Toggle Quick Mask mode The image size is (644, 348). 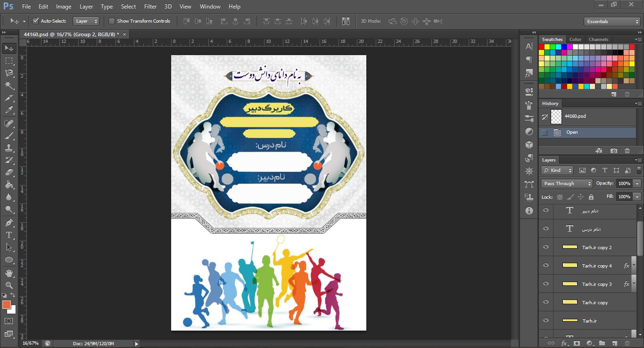[x=9, y=321]
